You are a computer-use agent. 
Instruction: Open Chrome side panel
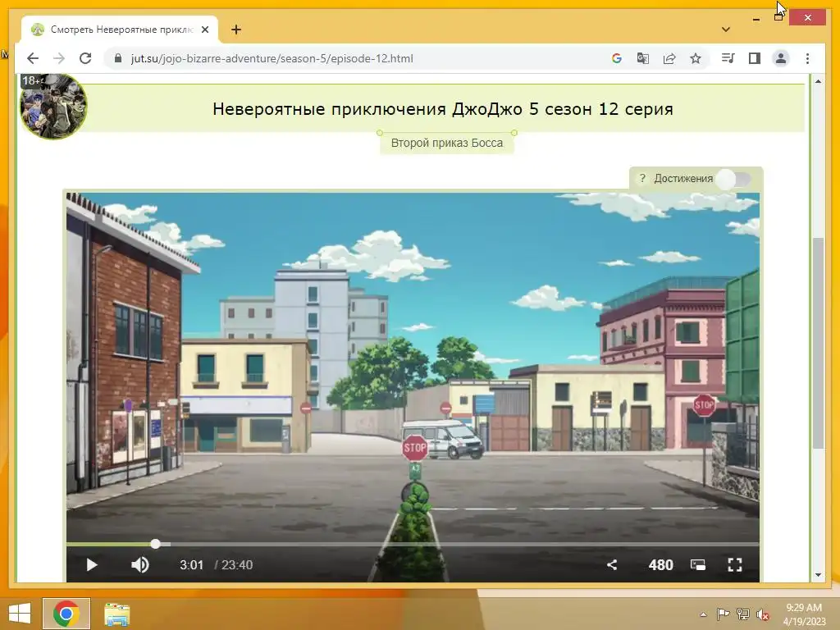[x=755, y=58]
